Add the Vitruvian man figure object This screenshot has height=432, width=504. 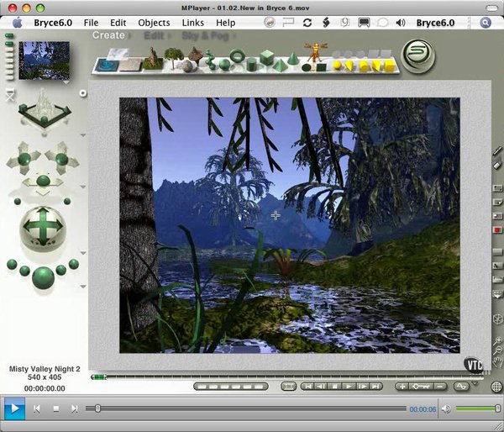(x=315, y=52)
